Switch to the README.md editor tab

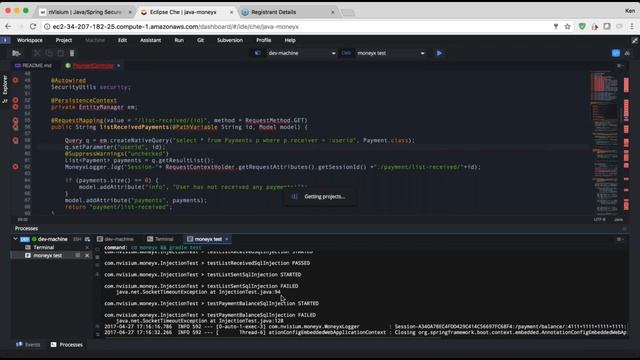(x=33, y=66)
